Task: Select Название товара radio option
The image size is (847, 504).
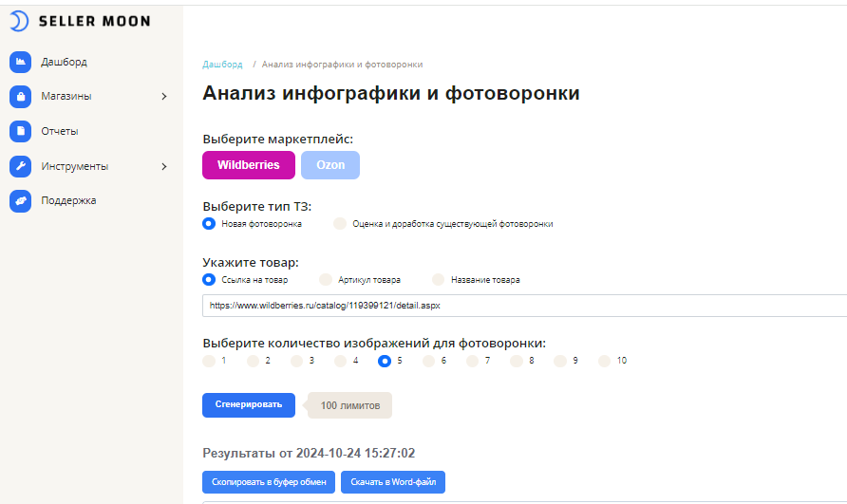Action: pyautogui.click(x=438, y=280)
